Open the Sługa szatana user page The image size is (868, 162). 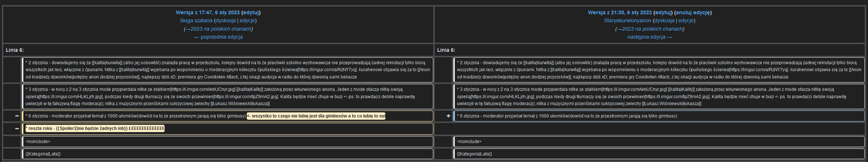point(196,20)
